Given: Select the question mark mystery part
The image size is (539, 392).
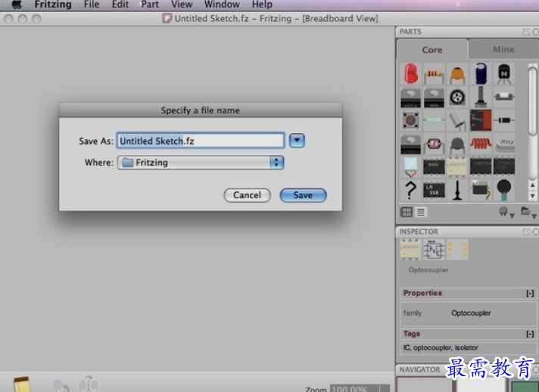Looking at the screenshot, I should click(x=410, y=190).
